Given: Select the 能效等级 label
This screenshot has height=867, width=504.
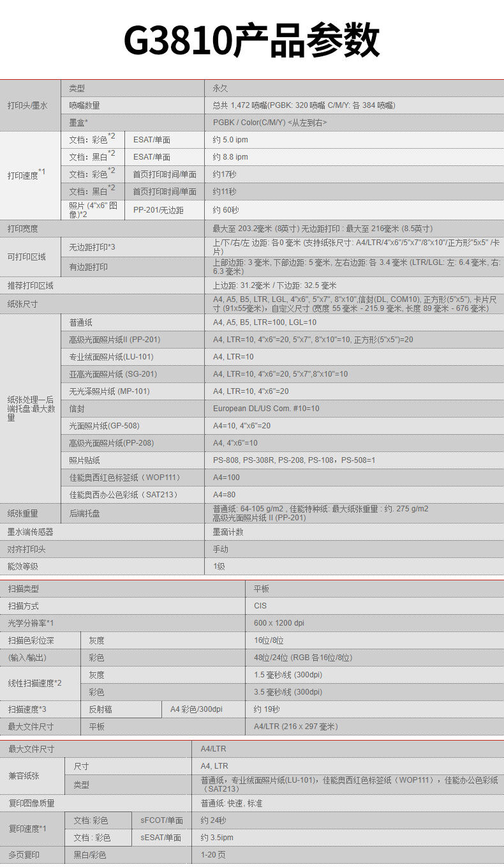Looking at the screenshot, I should (22, 566).
